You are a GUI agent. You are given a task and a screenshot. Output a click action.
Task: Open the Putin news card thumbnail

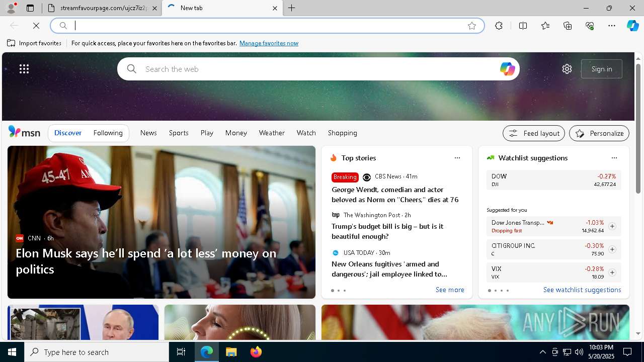point(83,322)
